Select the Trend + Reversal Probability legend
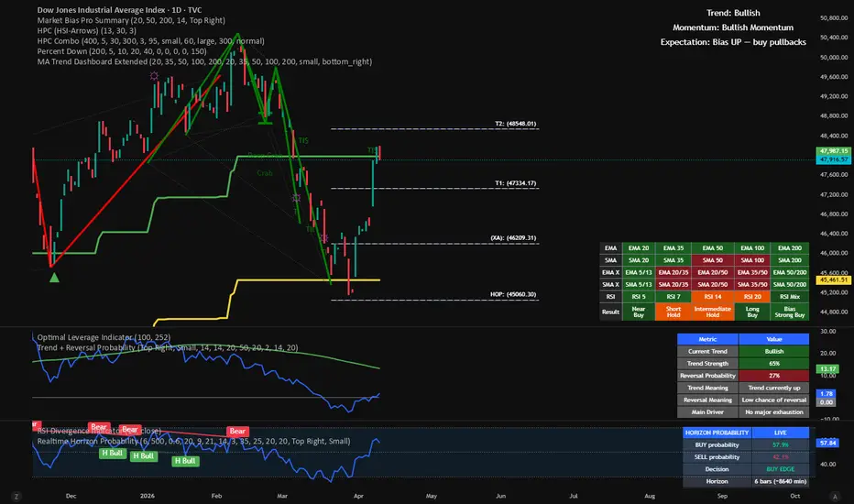The width and height of the screenshot is (854, 504). pyautogui.click(x=167, y=347)
